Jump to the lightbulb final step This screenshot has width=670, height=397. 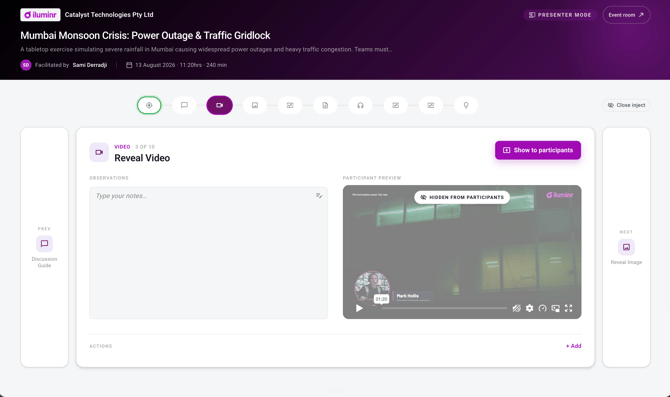tap(466, 105)
